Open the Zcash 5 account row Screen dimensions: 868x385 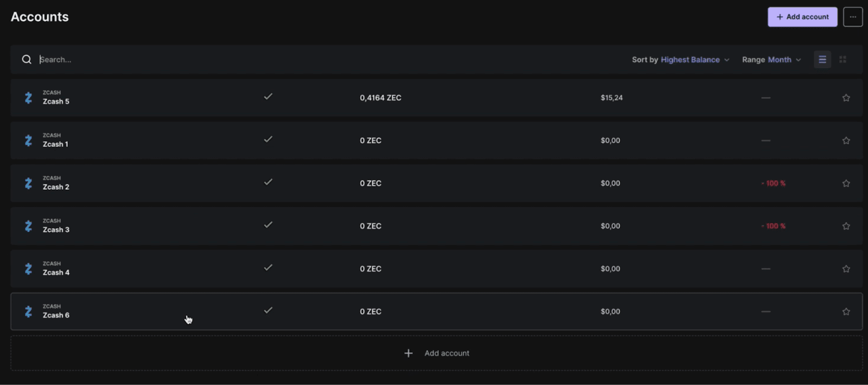tap(437, 98)
